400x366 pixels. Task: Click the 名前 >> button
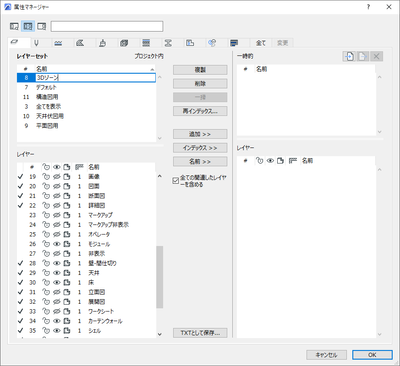click(x=200, y=161)
